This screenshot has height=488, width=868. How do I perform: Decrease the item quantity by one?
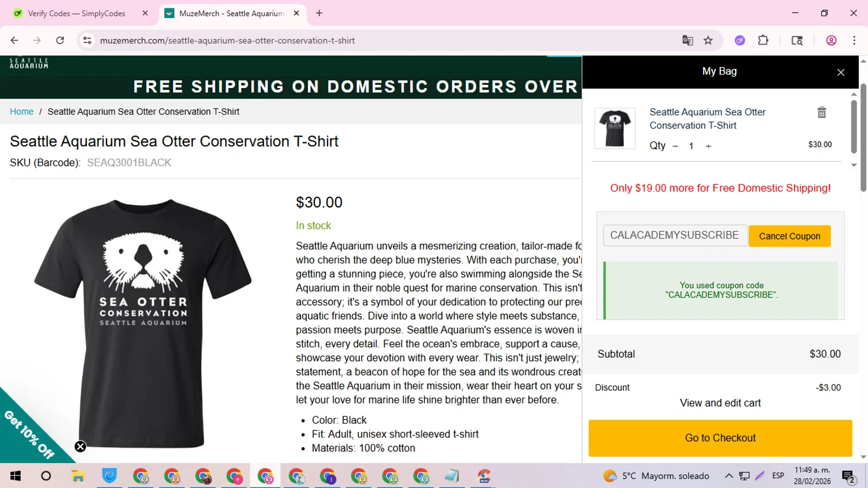(x=675, y=146)
